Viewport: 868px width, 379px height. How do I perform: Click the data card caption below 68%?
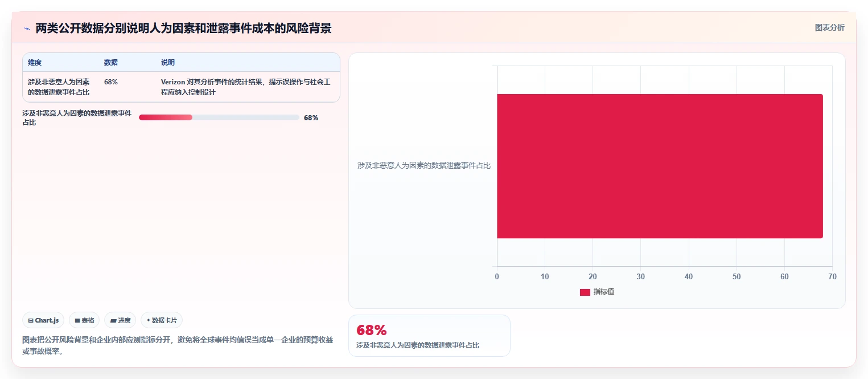click(418, 345)
